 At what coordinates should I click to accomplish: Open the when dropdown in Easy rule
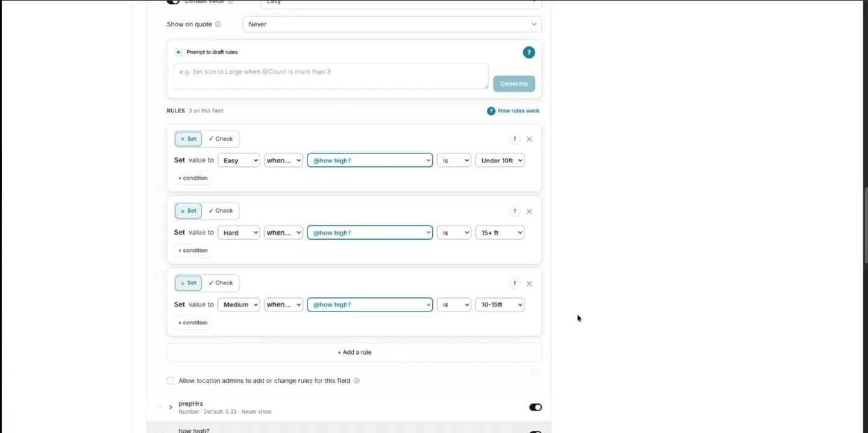click(283, 160)
